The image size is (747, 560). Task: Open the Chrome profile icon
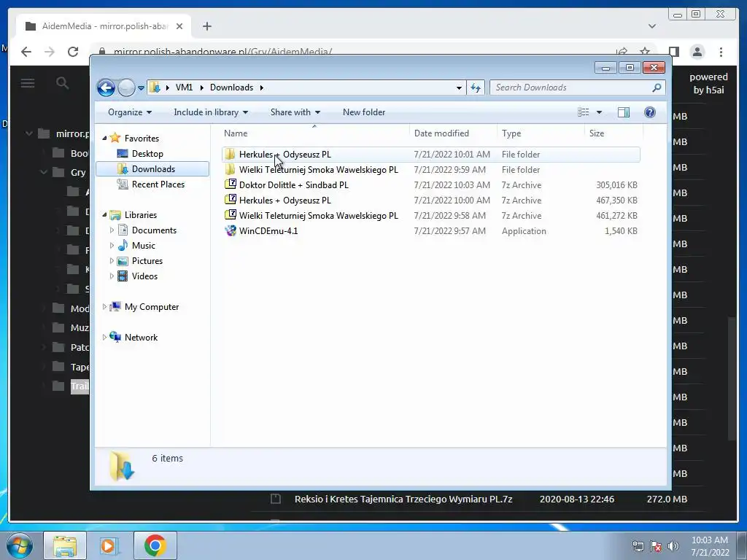pos(697,52)
